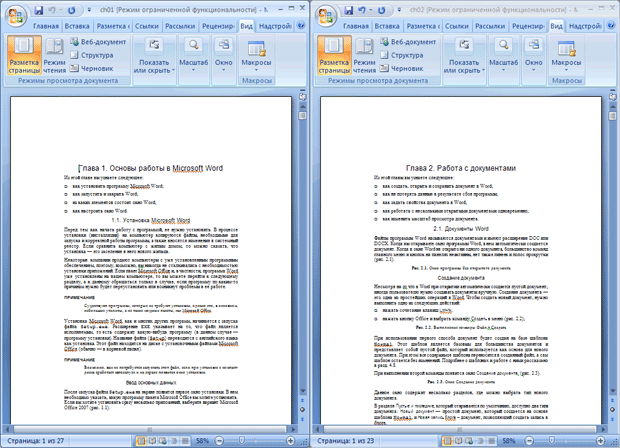
Task: Click zoom slider handle in ch01
Action: pos(242,440)
